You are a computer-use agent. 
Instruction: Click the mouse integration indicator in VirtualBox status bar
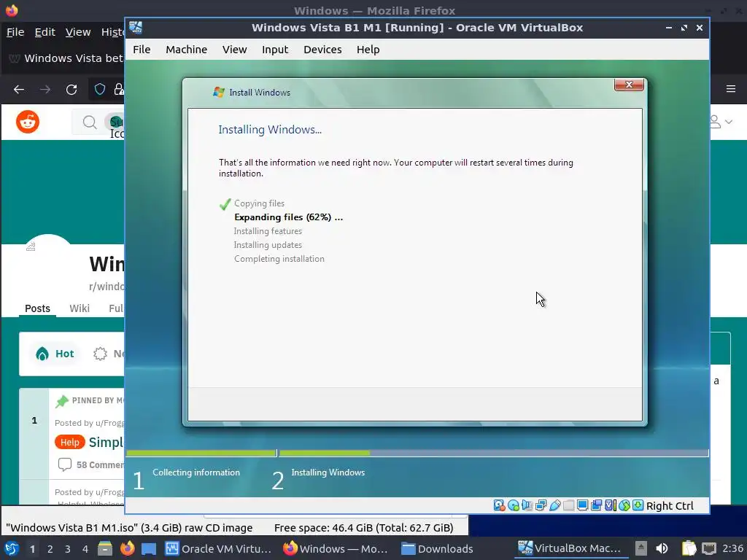click(624, 505)
